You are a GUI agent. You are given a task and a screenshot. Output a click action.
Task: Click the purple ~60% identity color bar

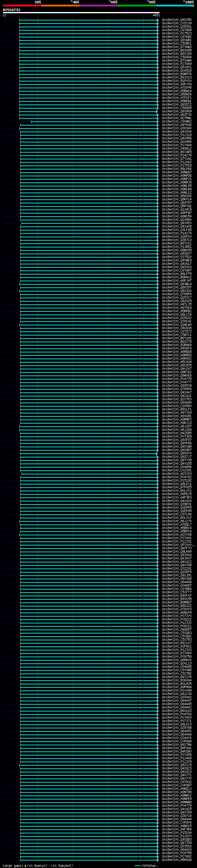(98, 6)
